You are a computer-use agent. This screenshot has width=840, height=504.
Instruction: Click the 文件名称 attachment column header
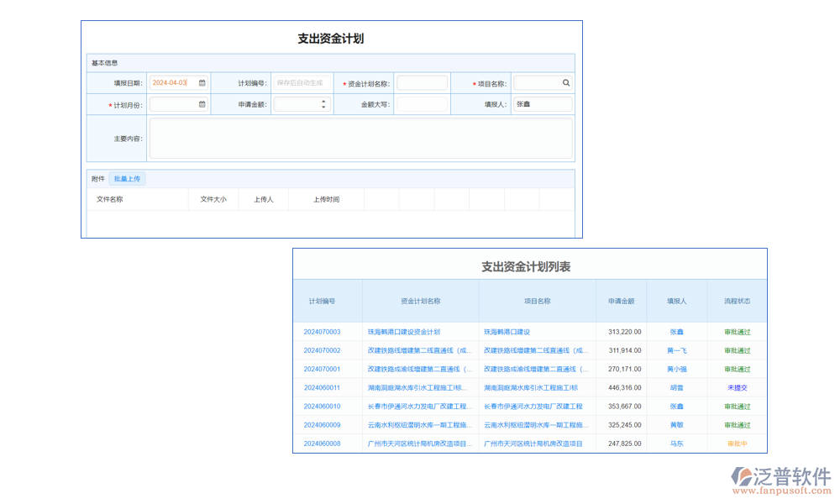[x=110, y=199]
